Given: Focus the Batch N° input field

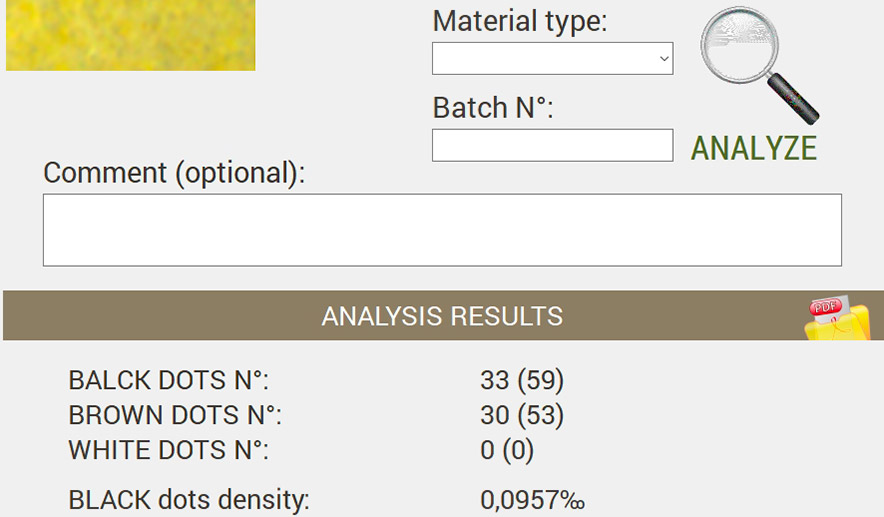Looking at the screenshot, I should tap(552, 145).
